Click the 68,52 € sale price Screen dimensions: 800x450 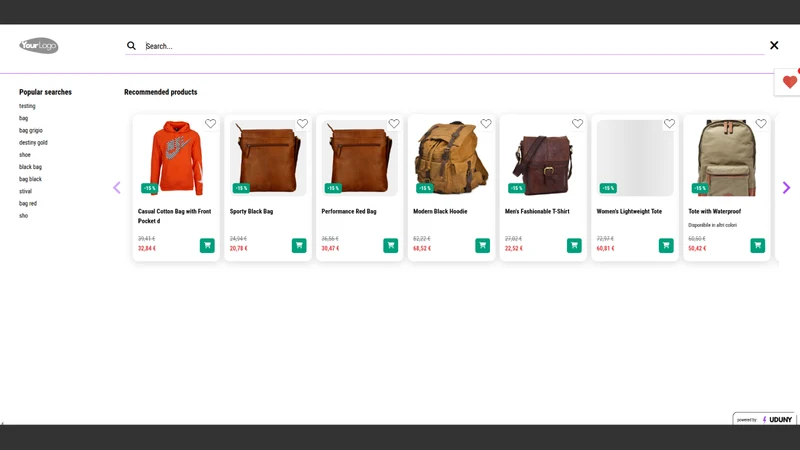(422, 248)
